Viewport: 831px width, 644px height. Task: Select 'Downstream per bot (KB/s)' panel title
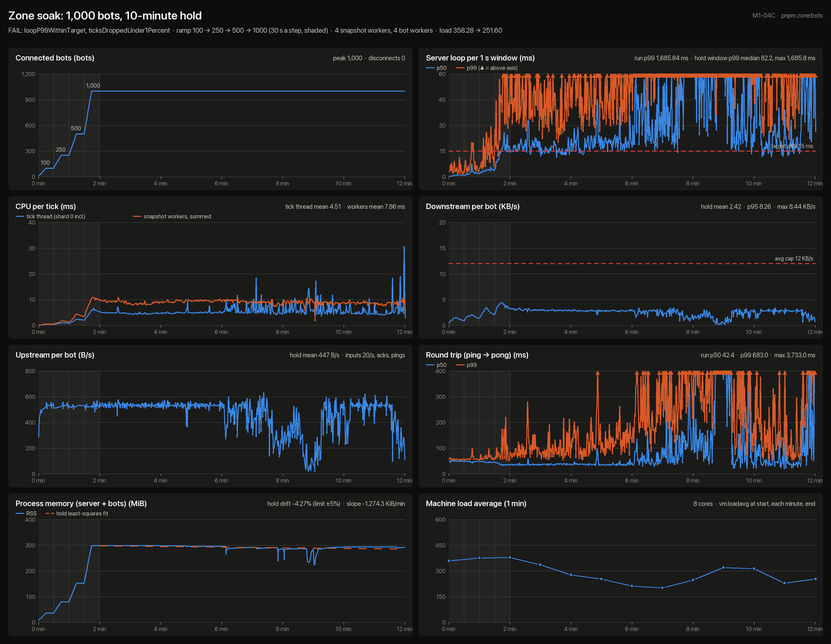(x=473, y=207)
